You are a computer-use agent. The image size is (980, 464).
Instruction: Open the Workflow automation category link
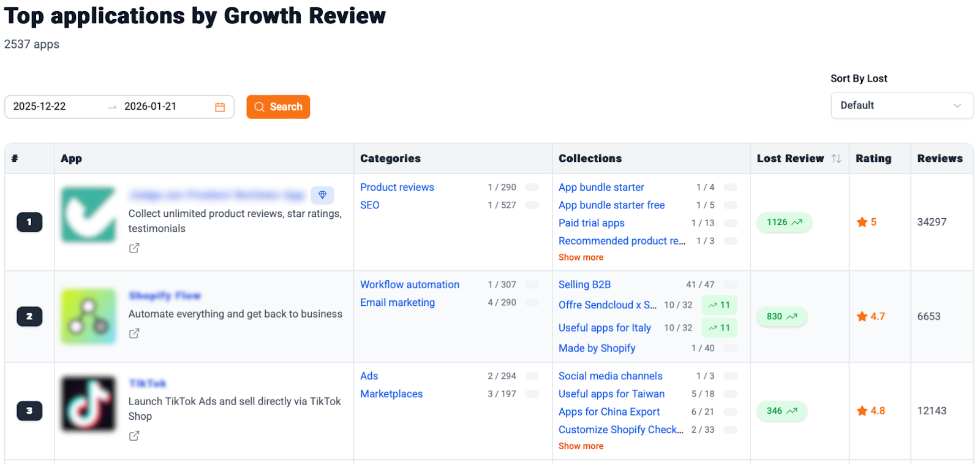409,285
